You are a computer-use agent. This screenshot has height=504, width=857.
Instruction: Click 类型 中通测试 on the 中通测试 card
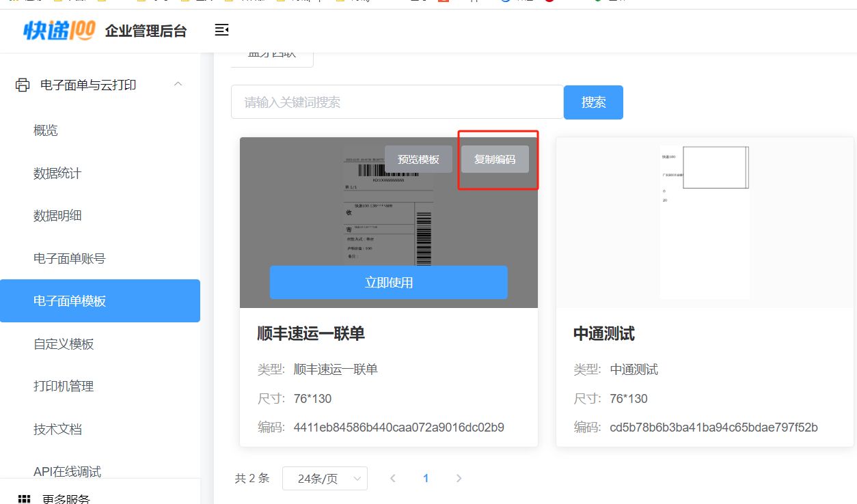616,369
